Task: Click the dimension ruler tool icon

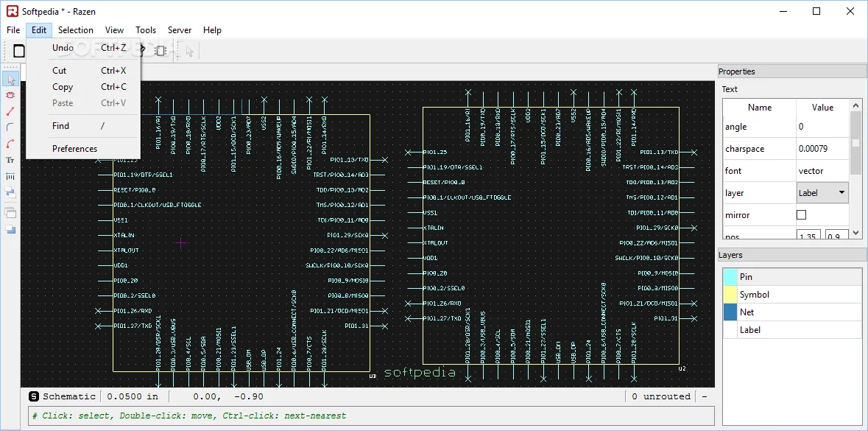Action: point(10,177)
